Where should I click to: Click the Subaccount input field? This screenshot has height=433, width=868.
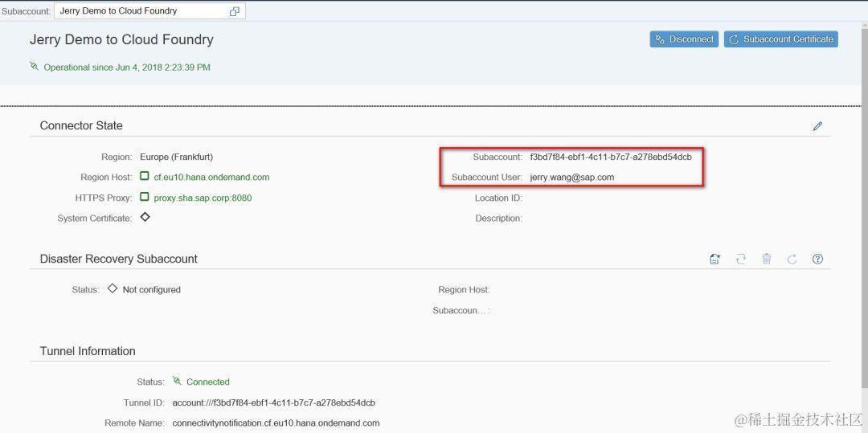[x=149, y=11]
